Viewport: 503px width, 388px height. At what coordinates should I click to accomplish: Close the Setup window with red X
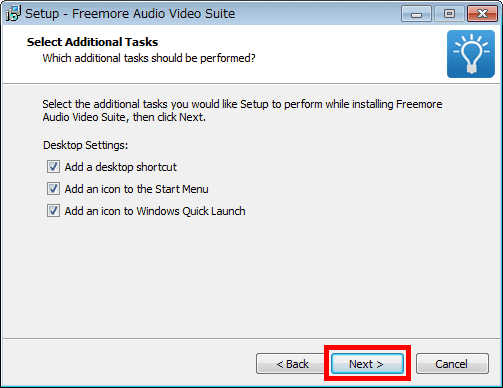click(482, 14)
